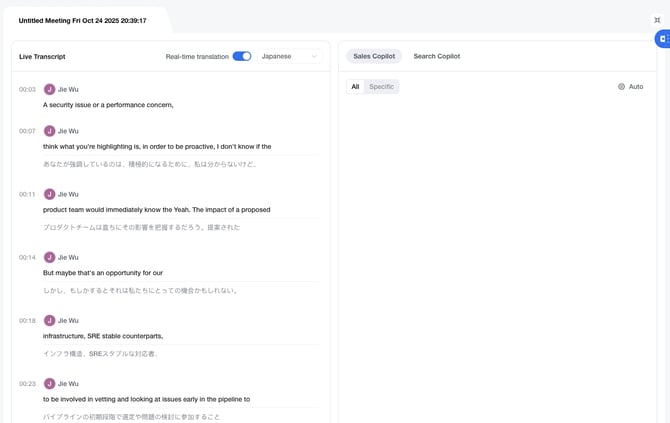Image resolution: width=670 pixels, height=423 pixels.
Task: Click the transcript line about security issue
Action: point(108,105)
